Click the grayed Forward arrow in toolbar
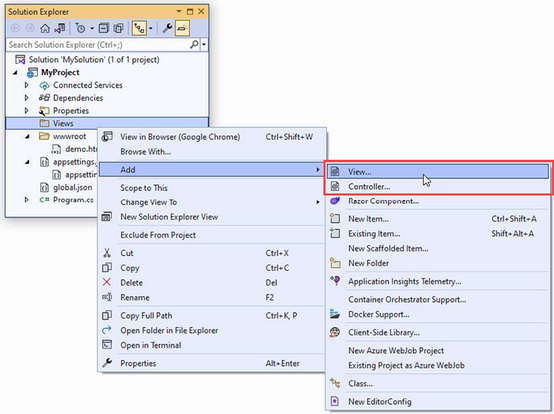This screenshot has width=554, height=414. [x=30, y=28]
